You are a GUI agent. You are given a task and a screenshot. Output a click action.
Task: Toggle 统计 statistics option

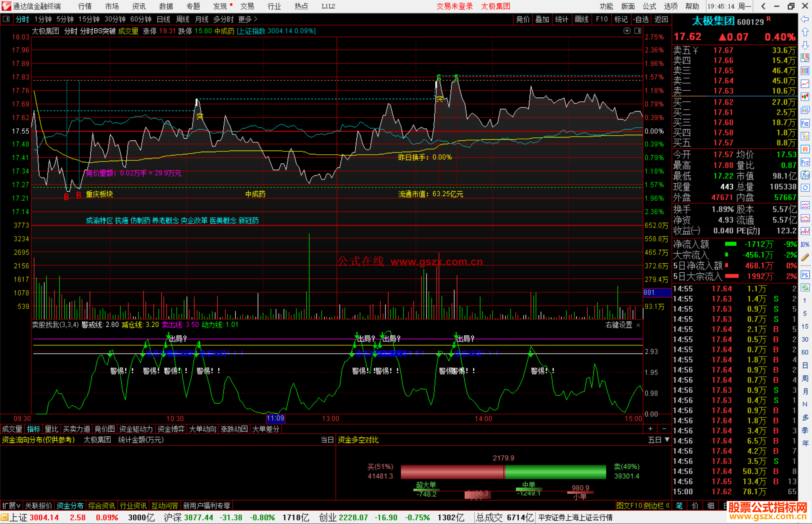[562, 19]
